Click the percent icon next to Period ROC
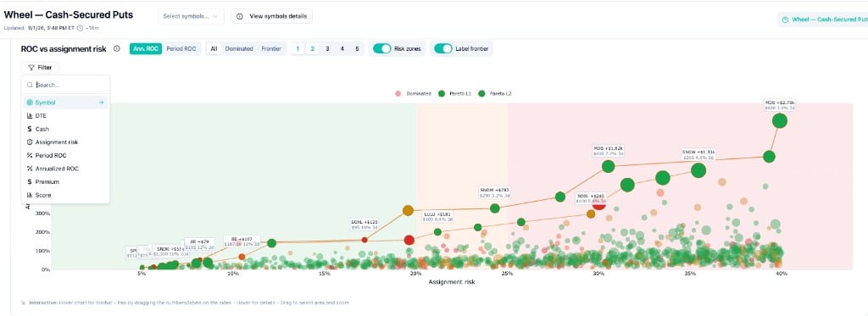The width and height of the screenshot is (868, 316). click(x=30, y=156)
